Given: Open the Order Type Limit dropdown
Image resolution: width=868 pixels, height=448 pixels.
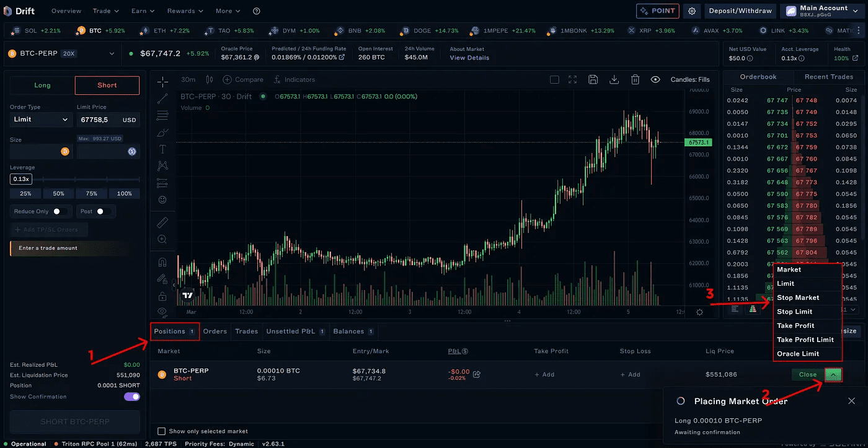Looking at the screenshot, I should tap(40, 120).
